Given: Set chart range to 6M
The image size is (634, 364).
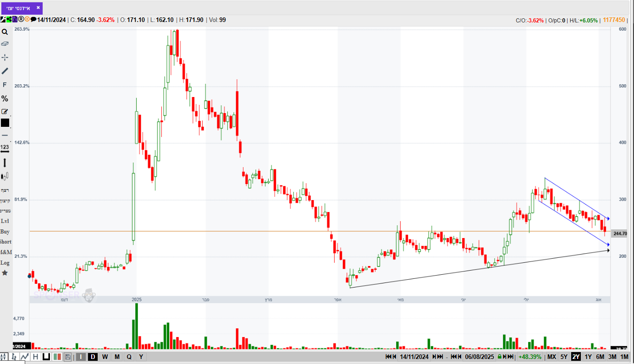Looking at the screenshot, I should (600, 357).
